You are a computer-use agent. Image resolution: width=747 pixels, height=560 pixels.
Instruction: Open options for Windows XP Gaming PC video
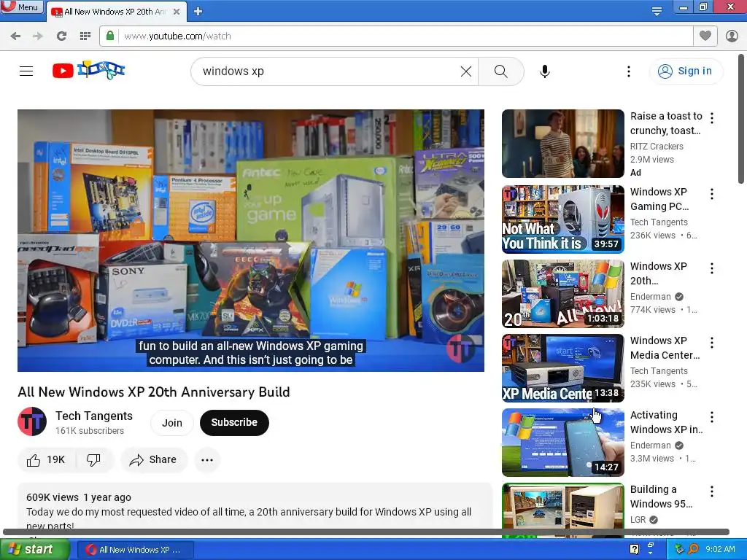tap(712, 194)
